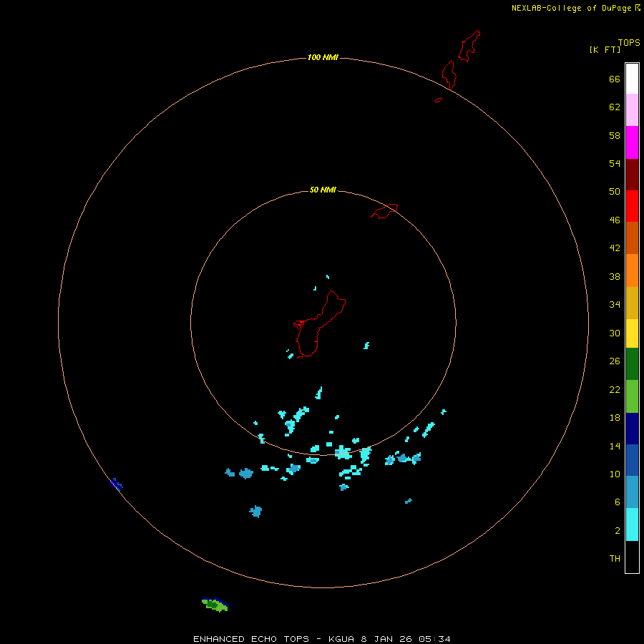Click legend value 46
The width and height of the screenshot is (644, 644).
point(615,220)
